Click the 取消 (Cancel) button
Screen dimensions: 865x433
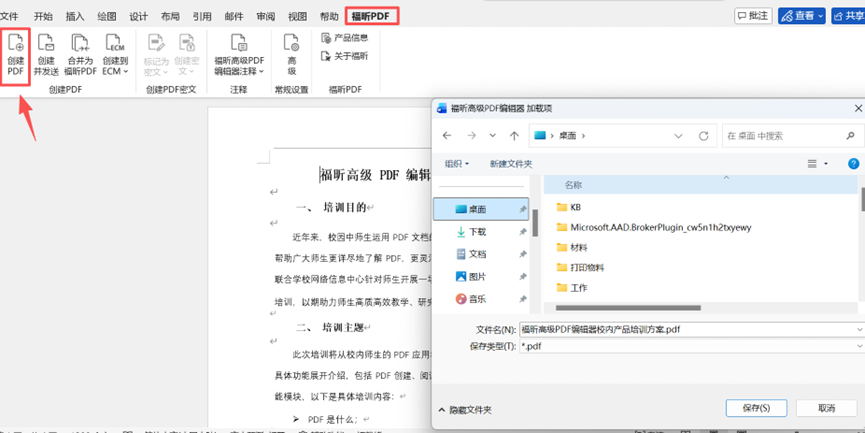click(x=826, y=408)
